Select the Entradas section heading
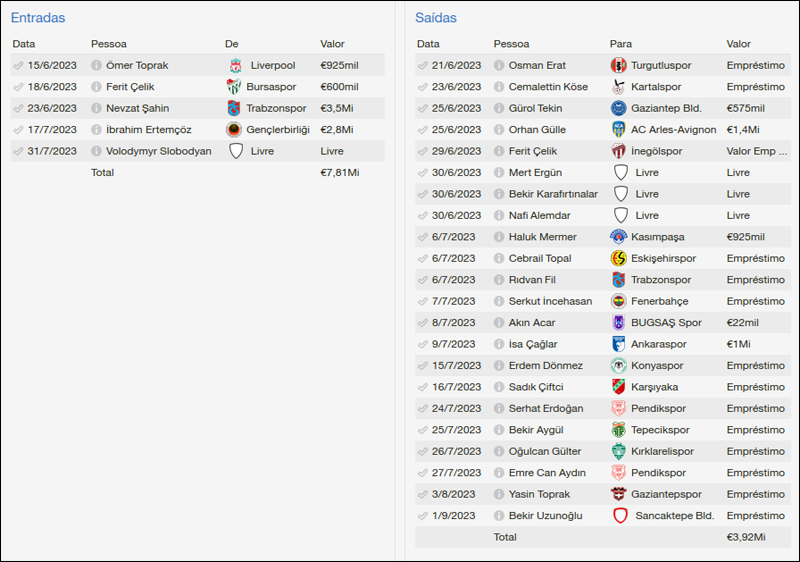 pyautogui.click(x=38, y=18)
